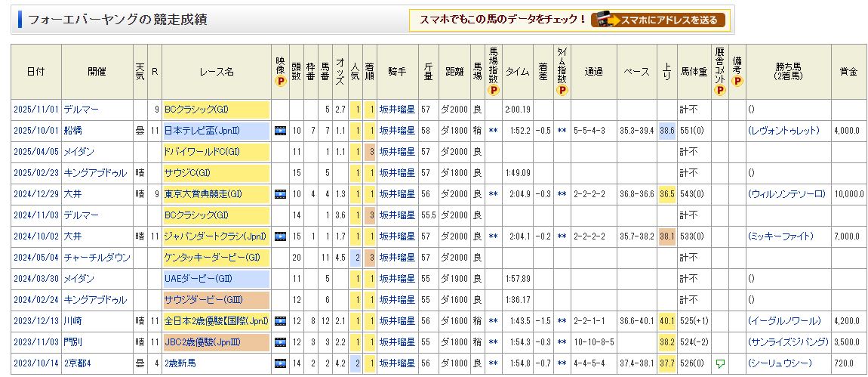Click masked ** 馬場指数 in 船橋 row

(493, 131)
